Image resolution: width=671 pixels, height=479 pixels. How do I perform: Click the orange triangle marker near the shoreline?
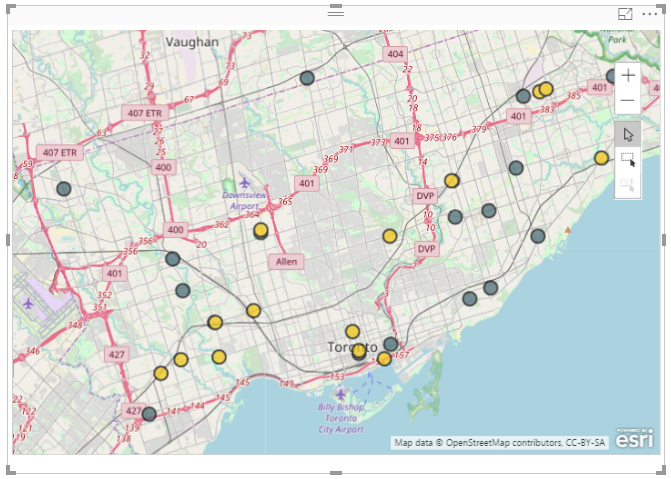pyautogui.click(x=568, y=230)
